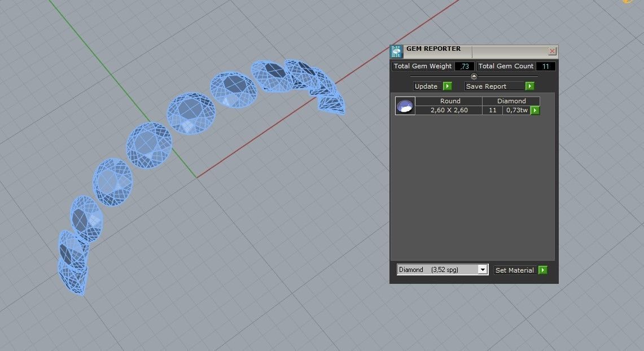
Task: Click the 'Round' shape cell
Action: (449, 101)
